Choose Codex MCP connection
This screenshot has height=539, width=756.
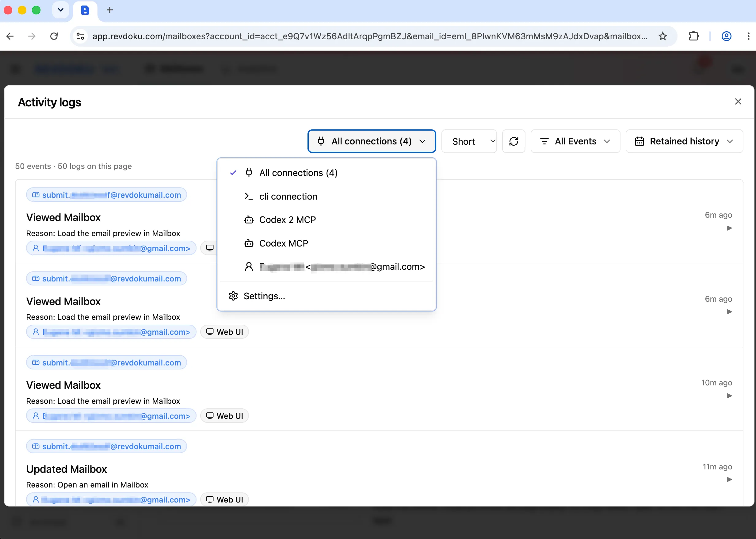326,243
